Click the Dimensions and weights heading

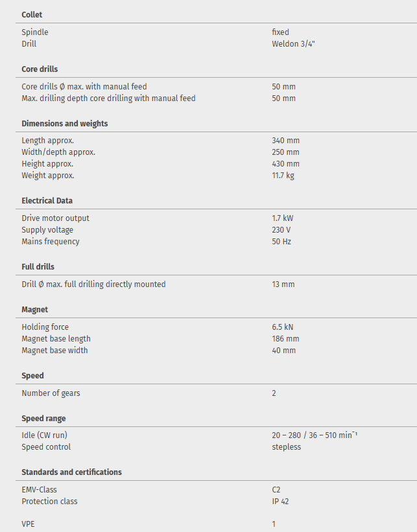pos(65,124)
